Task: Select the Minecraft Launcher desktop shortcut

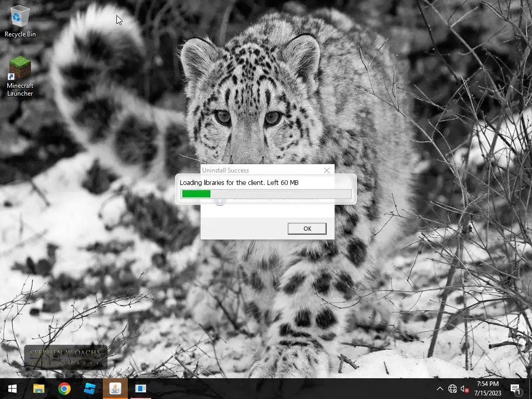Action: point(20,77)
